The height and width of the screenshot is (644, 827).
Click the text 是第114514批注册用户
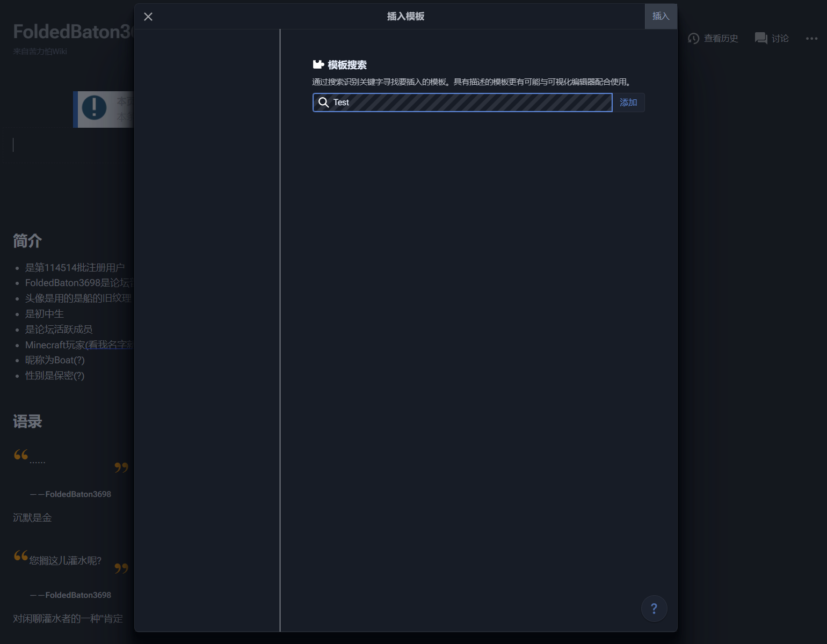coord(75,267)
